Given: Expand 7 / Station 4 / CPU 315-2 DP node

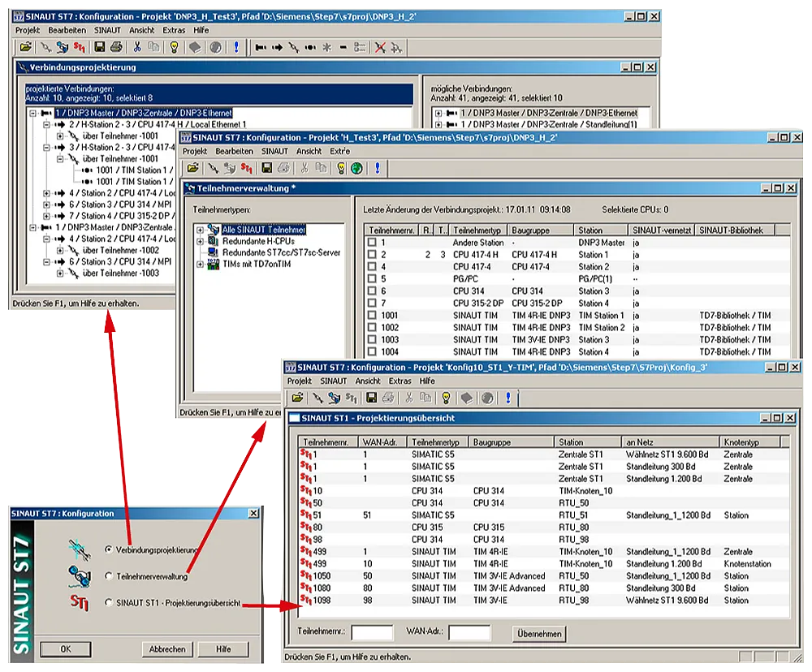Looking at the screenshot, I should click(x=46, y=216).
